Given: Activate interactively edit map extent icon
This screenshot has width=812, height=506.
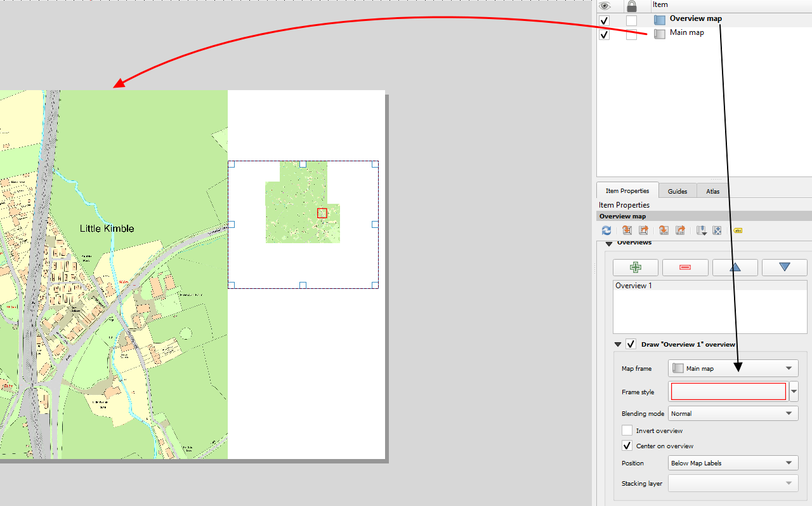Looking at the screenshot, I should coord(717,230).
